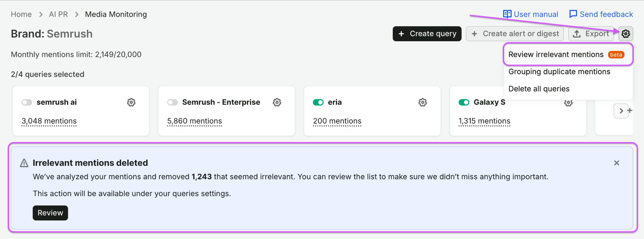The width and height of the screenshot is (644, 239).
Task: Show next query cards with right chevron
Action: (621, 111)
